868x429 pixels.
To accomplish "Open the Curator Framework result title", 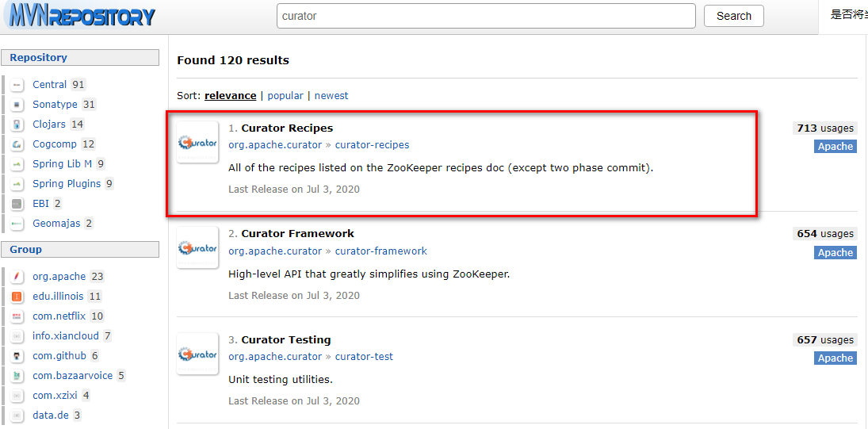I will pyautogui.click(x=298, y=234).
